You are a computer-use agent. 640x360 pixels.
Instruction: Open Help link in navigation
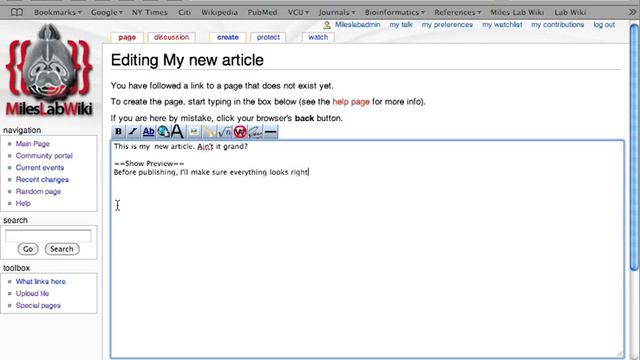click(23, 203)
